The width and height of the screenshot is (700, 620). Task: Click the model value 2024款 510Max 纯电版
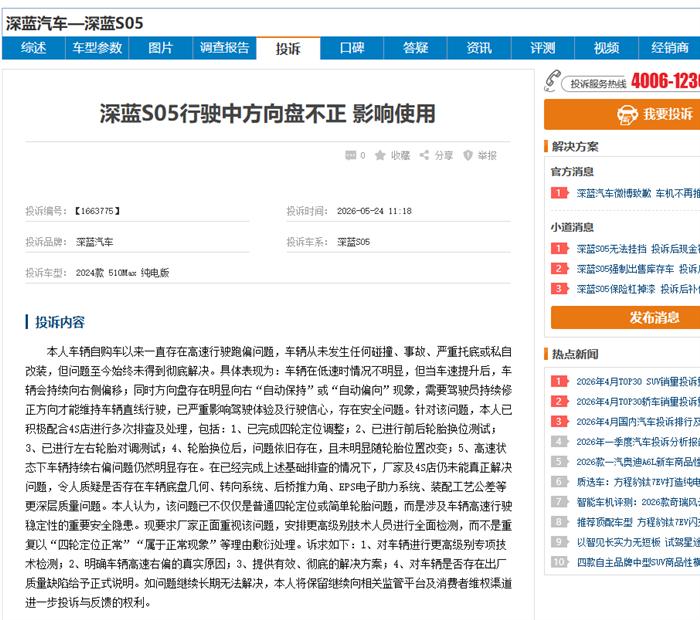pos(122,273)
